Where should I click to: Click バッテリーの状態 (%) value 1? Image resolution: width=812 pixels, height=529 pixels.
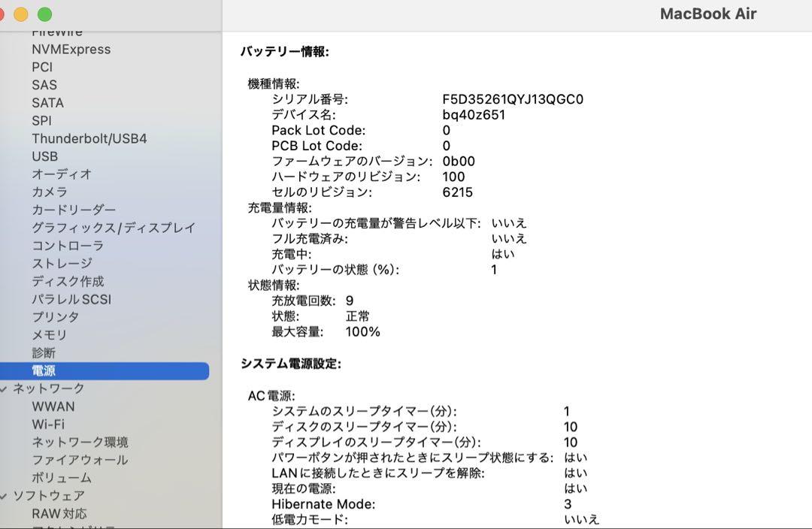click(x=494, y=270)
